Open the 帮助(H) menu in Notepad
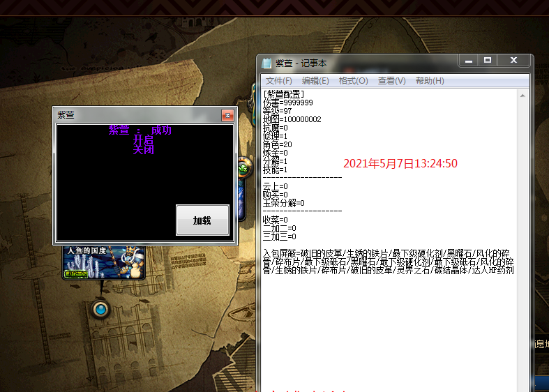The image size is (549, 392). pos(430,81)
